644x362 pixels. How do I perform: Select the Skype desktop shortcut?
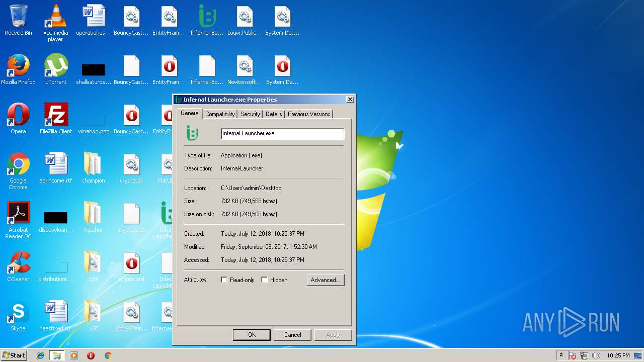pyautogui.click(x=18, y=316)
